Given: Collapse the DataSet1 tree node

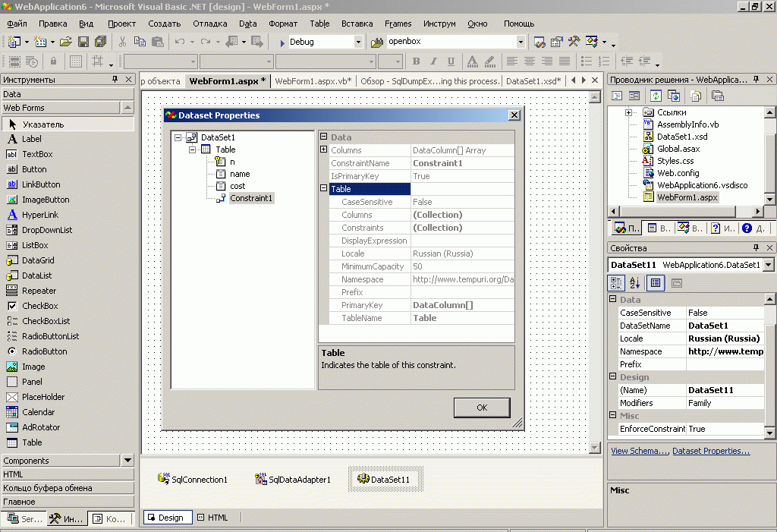Looking at the screenshot, I should click(178, 138).
